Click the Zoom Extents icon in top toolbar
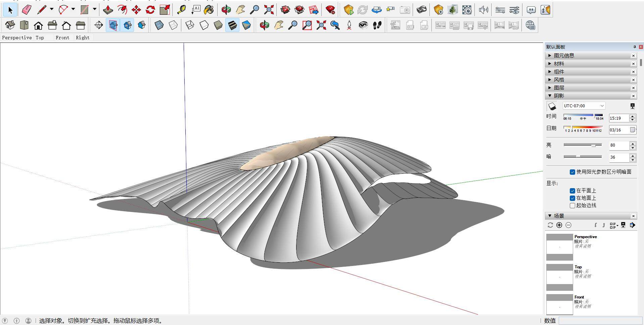This screenshot has height=325, width=644. pos(269,10)
